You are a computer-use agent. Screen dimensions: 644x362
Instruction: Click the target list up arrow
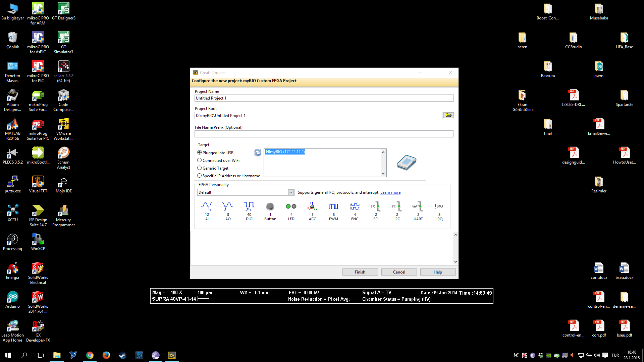pos(383,152)
